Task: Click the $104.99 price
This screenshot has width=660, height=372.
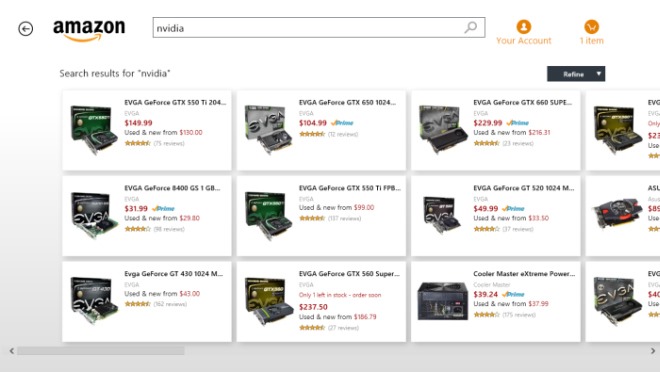Action: click(x=313, y=123)
